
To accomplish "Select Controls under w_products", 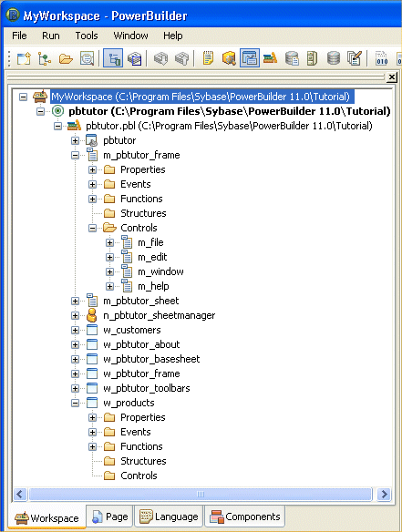I will coord(139,476).
